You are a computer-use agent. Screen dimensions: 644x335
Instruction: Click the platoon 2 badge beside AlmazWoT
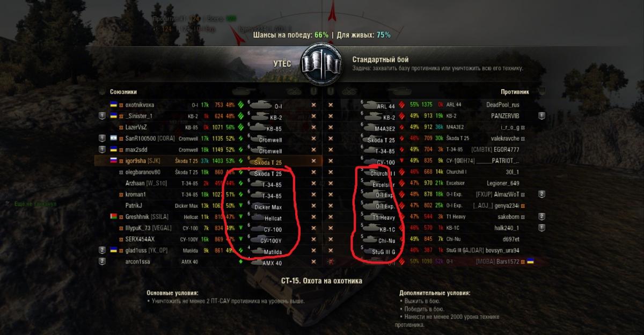(542, 194)
